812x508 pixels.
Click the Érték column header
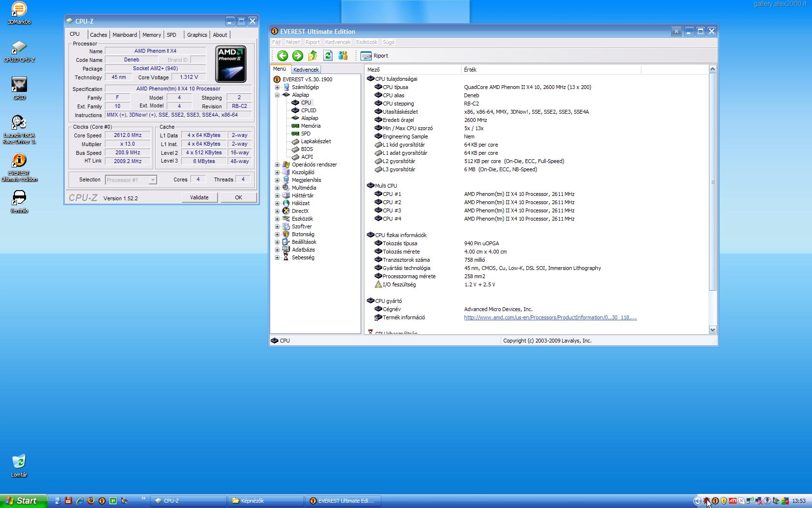click(x=551, y=70)
